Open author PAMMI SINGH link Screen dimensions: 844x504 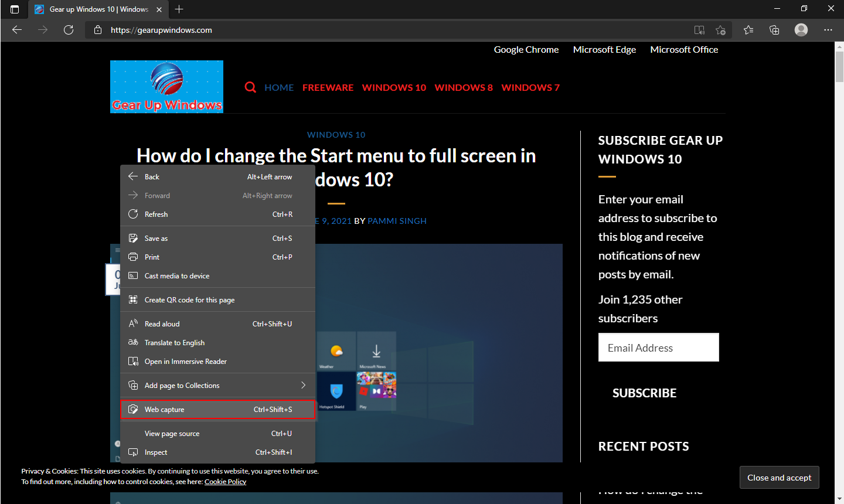tap(397, 221)
